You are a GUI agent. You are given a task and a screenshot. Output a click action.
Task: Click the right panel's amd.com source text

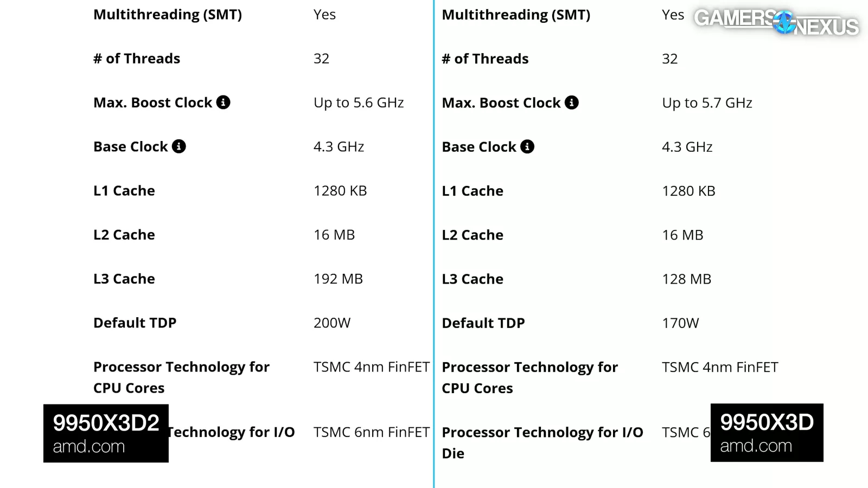click(756, 446)
